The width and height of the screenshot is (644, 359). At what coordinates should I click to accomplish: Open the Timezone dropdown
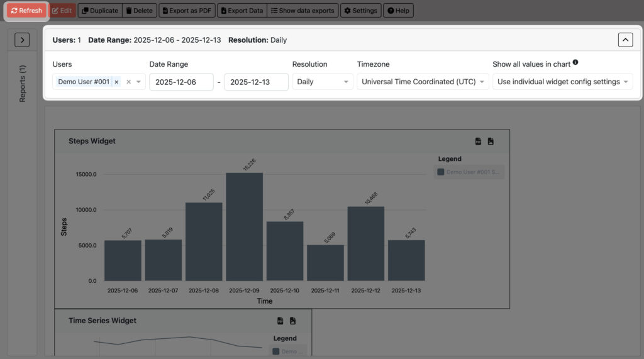point(423,82)
